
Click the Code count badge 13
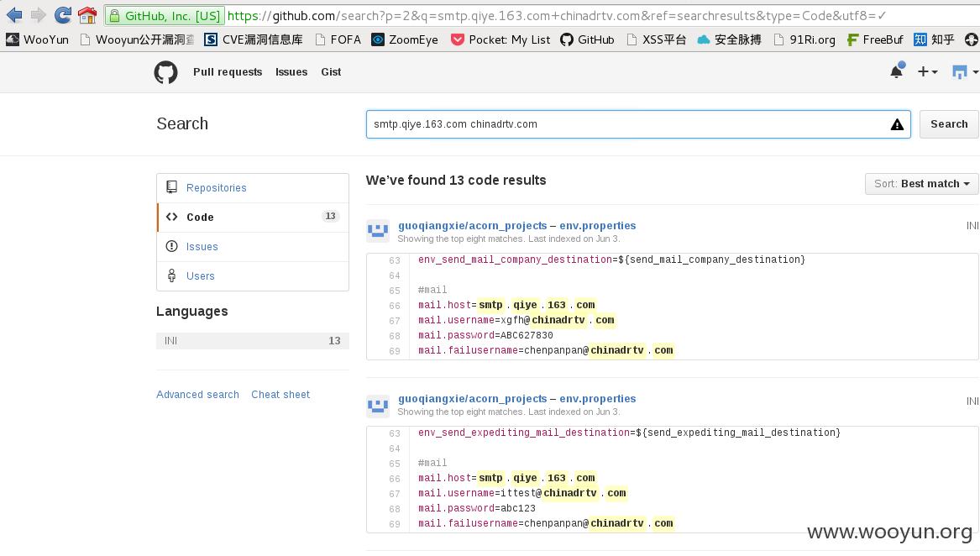point(331,217)
